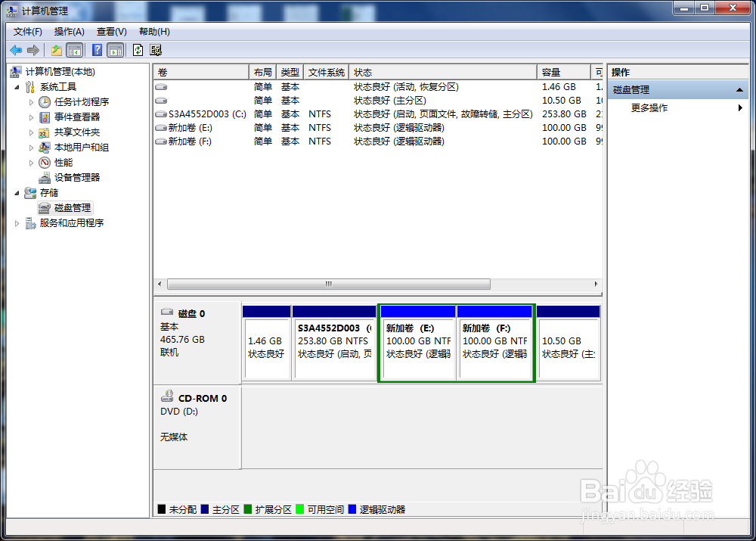756x541 pixels.
Task: Open 更多操作 submenu in actions pane
Action: click(x=677, y=107)
